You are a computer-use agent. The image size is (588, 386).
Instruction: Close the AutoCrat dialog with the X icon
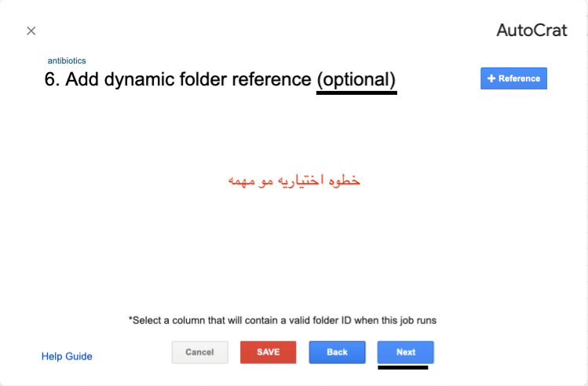[x=31, y=31]
